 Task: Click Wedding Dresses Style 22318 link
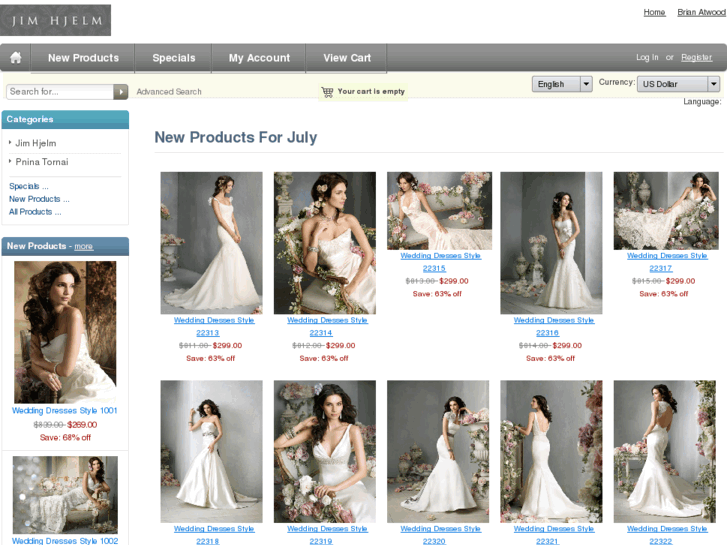coord(214,535)
